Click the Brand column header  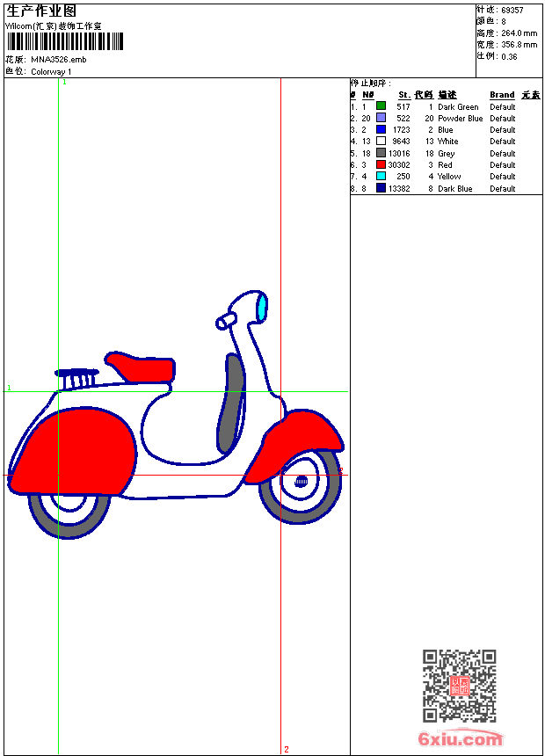click(x=502, y=95)
